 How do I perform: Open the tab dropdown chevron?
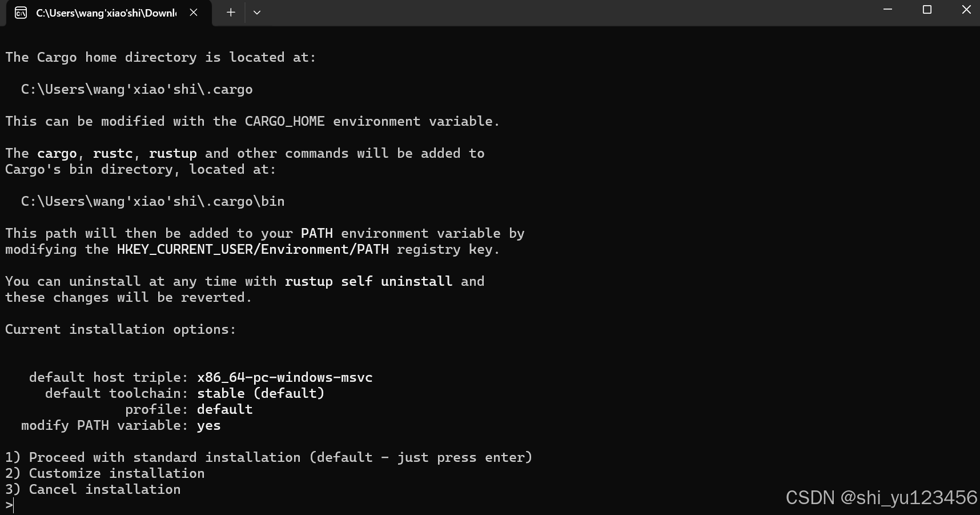point(257,12)
